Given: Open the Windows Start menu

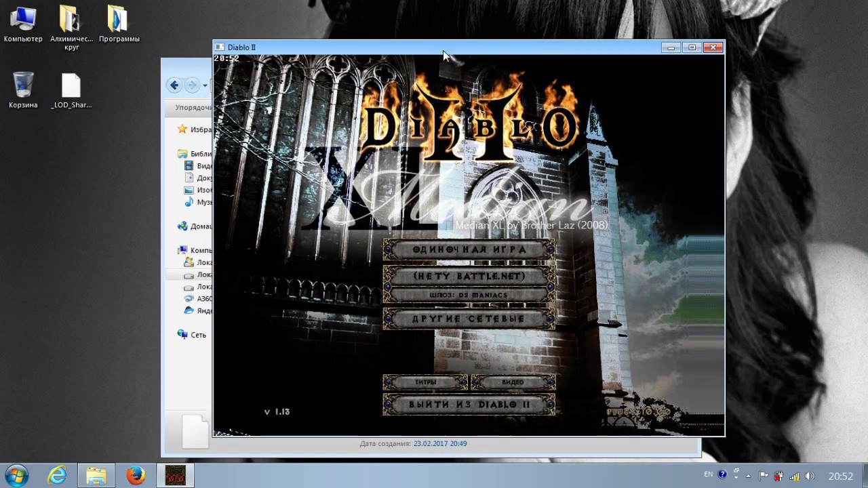Looking at the screenshot, I should pyautogui.click(x=16, y=476).
